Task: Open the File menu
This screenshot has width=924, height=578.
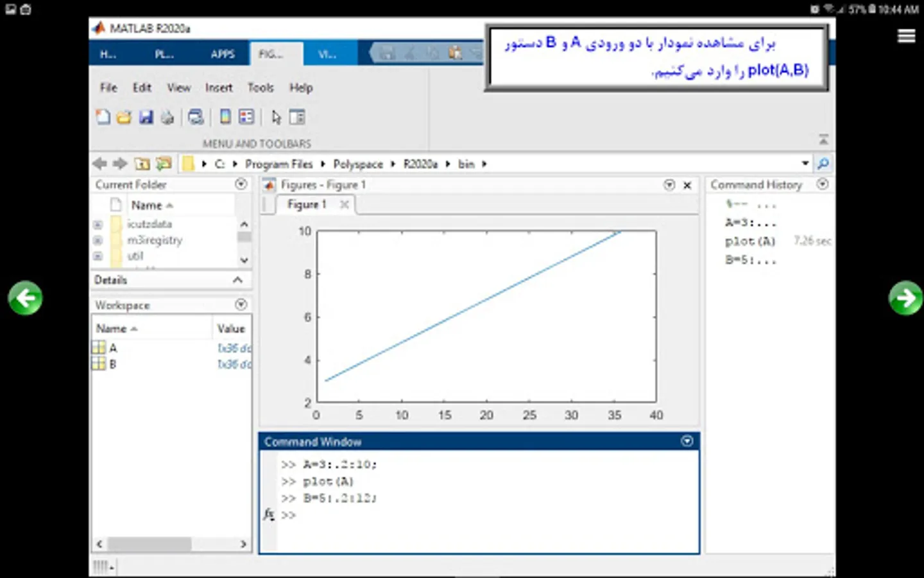Action: 108,87
